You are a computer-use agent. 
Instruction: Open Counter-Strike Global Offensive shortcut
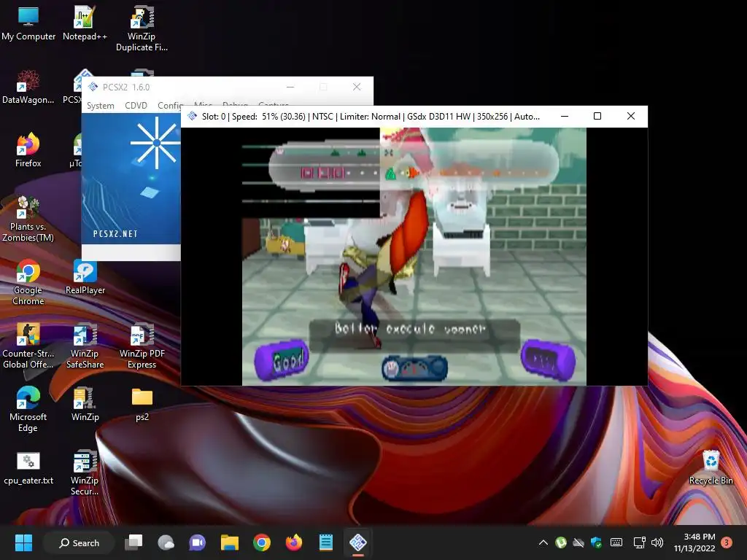tap(28, 346)
